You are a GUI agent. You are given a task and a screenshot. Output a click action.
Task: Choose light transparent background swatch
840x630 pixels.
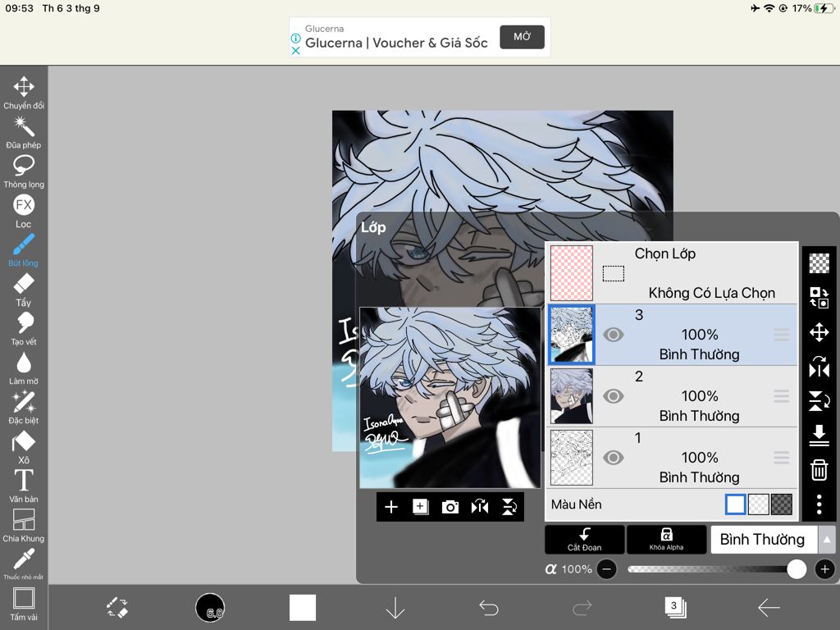coord(759,504)
